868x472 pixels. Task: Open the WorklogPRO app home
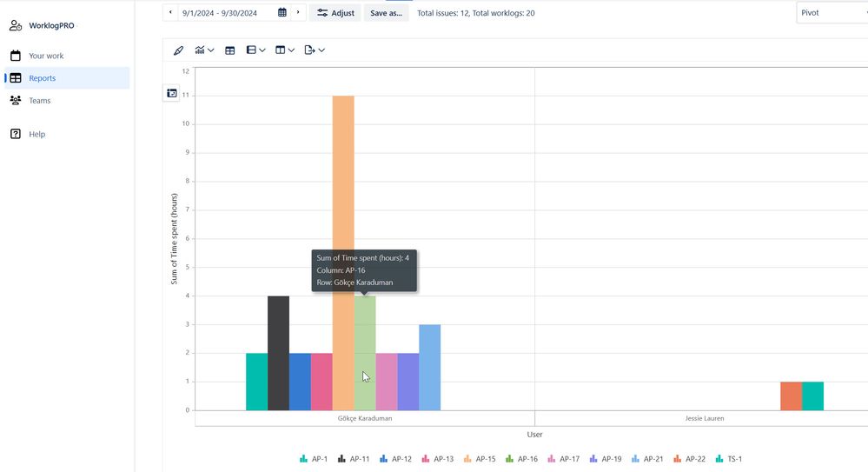click(x=42, y=25)
